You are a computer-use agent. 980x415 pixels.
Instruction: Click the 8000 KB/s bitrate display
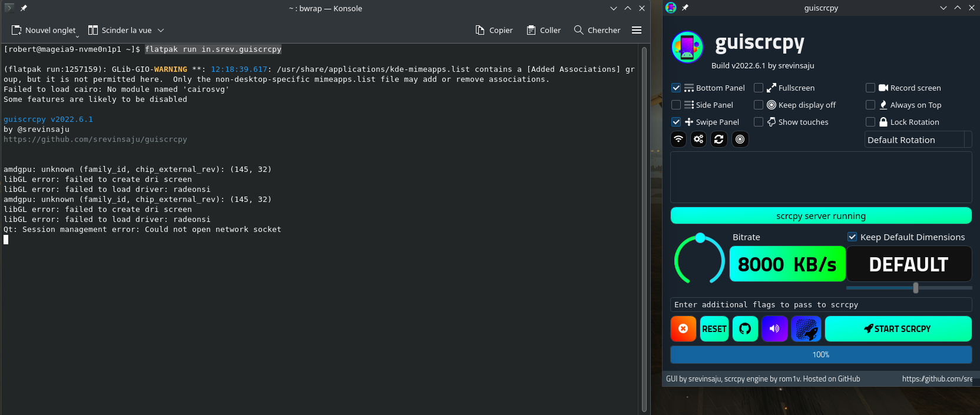[787, 264]
